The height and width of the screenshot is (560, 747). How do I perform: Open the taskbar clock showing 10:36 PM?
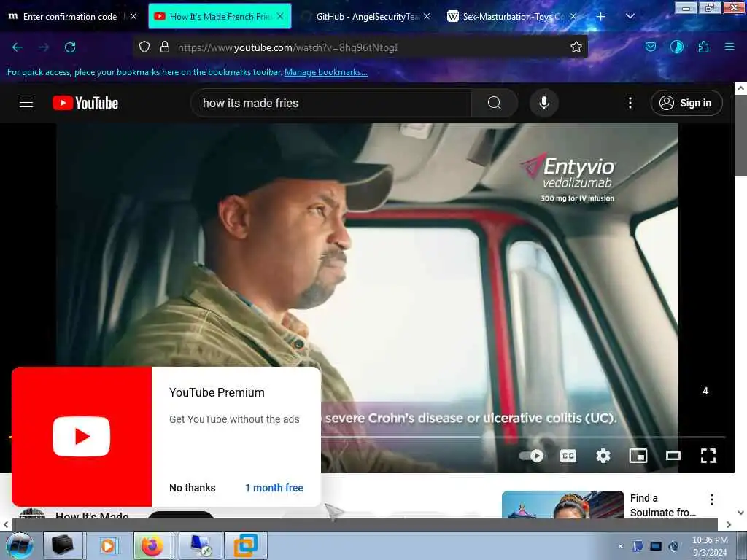point(710,546)
